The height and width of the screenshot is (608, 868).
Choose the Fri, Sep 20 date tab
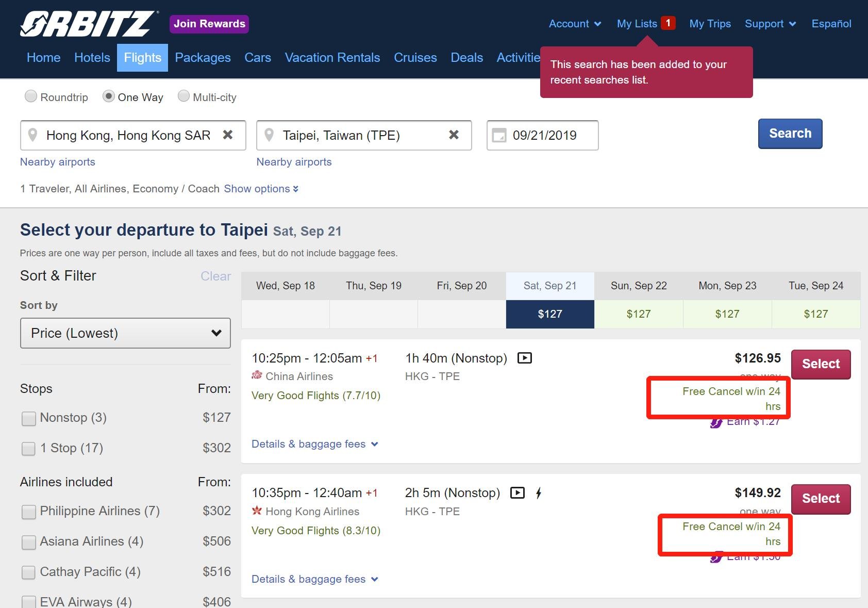(x=462, y=300)
